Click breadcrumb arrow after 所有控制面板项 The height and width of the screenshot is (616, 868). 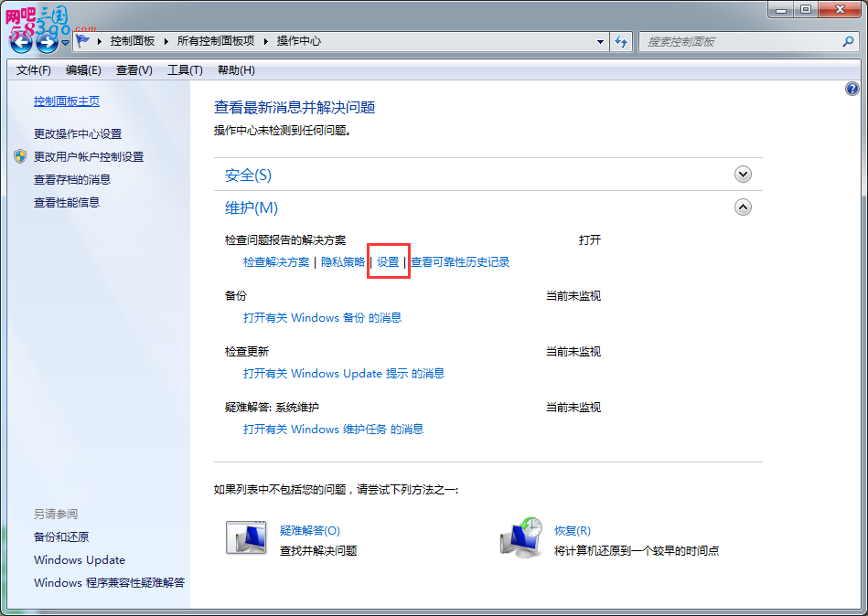click(x=265, y=41)
